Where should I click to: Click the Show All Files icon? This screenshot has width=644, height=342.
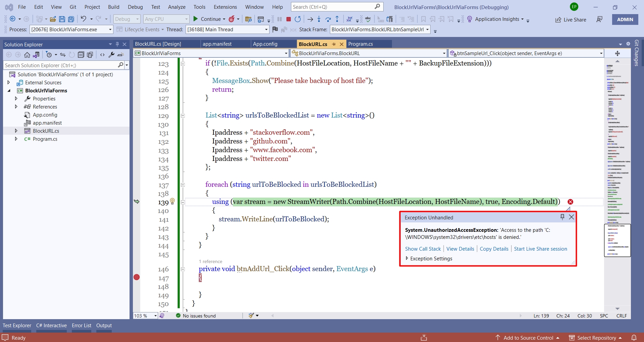pos(90,55)
